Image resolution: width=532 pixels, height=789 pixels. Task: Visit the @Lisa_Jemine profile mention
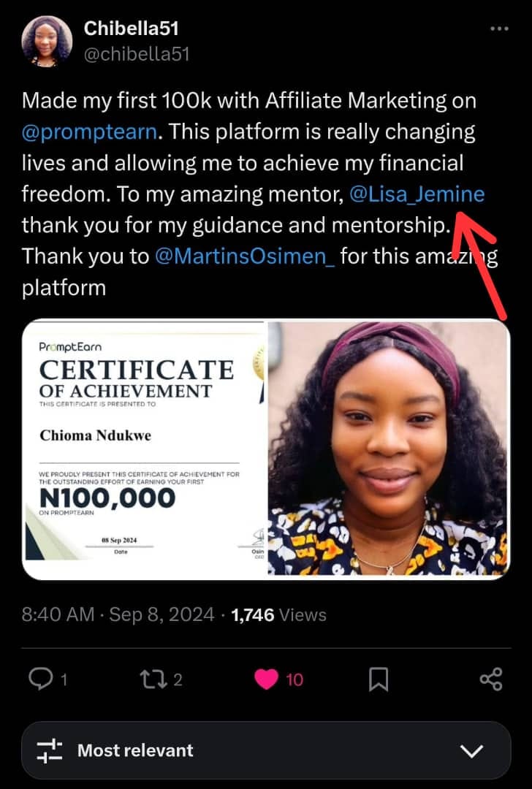coord(417,194)
